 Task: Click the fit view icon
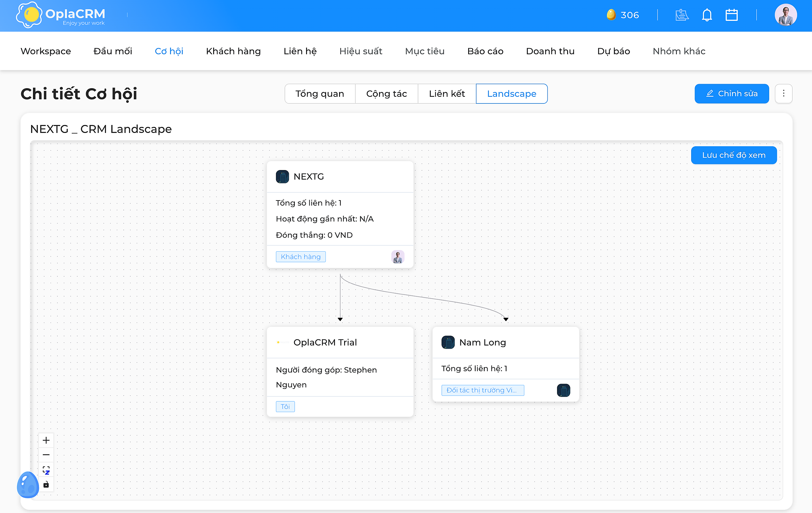coord(46,470)
